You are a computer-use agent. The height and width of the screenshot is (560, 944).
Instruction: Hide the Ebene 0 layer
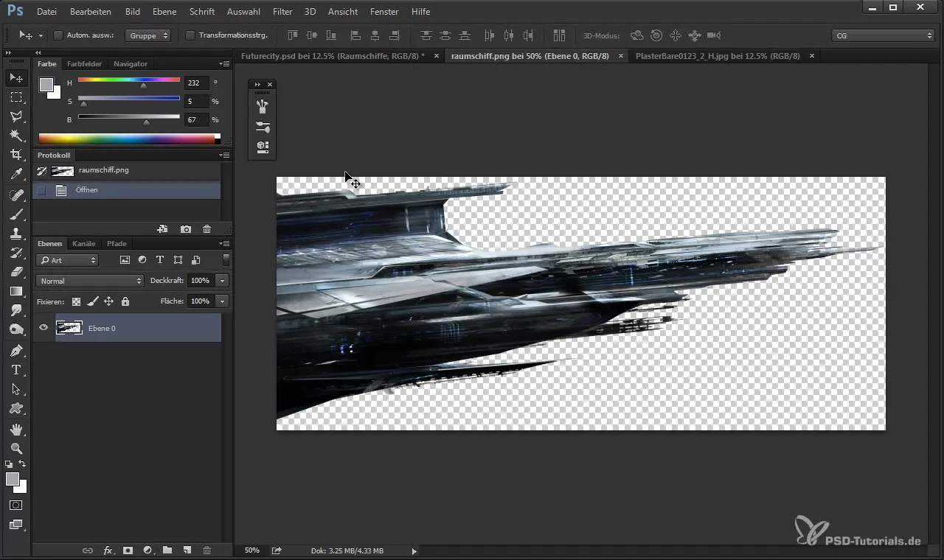tap(44, 328)
